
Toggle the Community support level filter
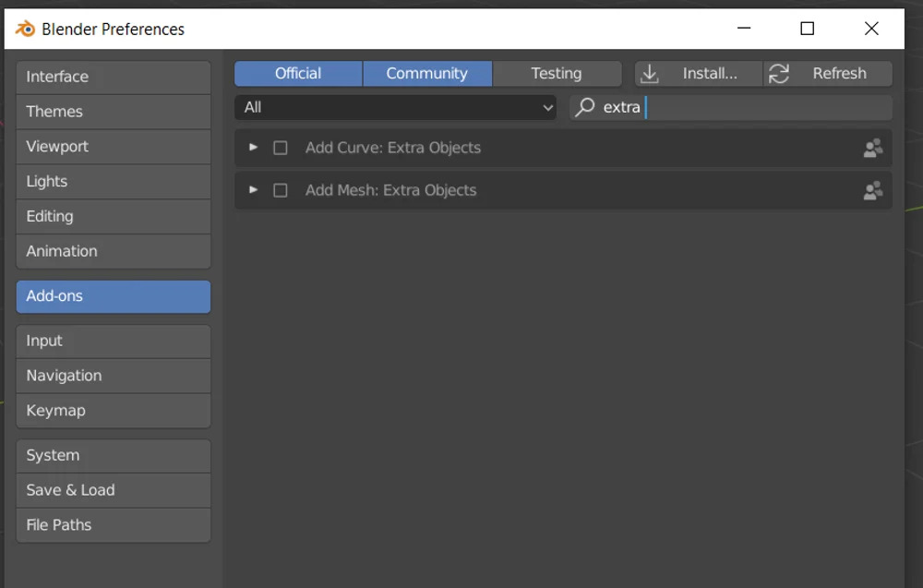coord(426,74)
